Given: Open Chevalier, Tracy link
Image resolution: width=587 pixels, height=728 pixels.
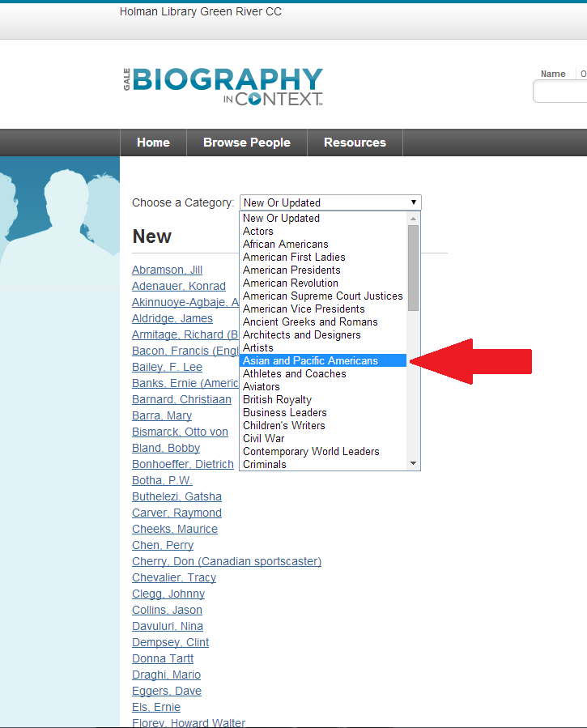Looking at the screenshot, I should click(174, 578).
